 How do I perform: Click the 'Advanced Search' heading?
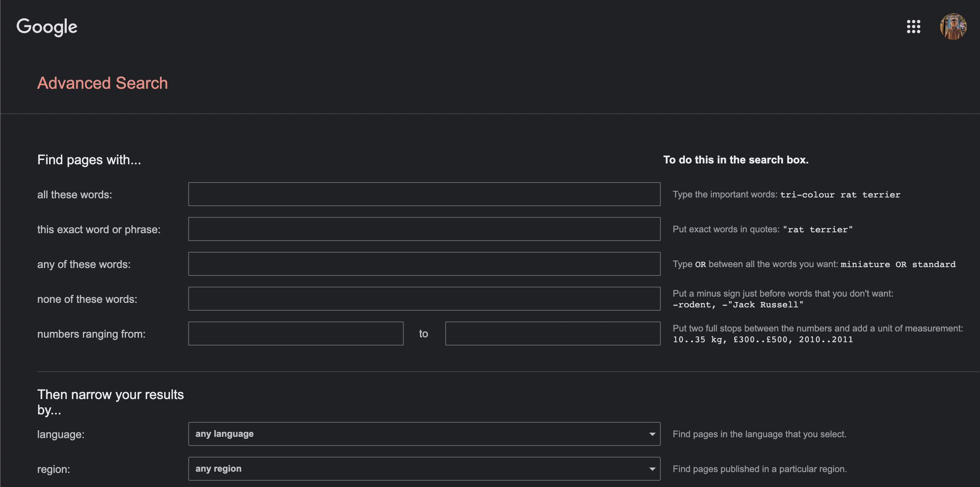(102, 83)
